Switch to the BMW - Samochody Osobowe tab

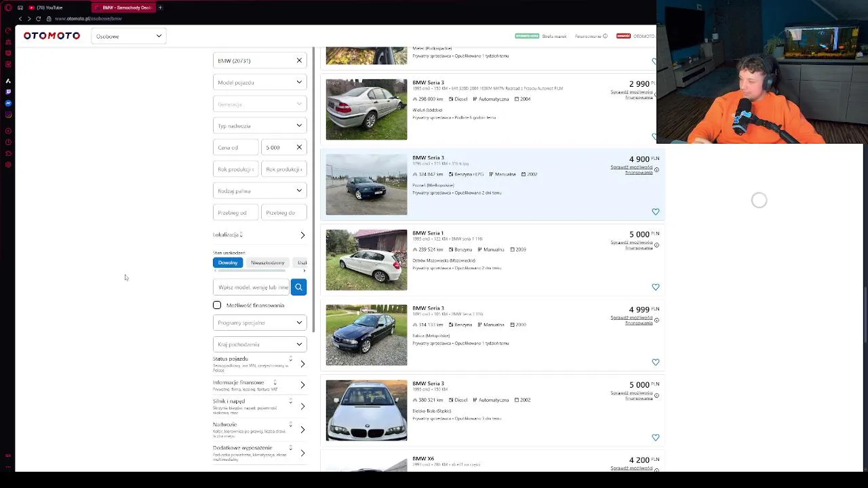coord(123,7)
